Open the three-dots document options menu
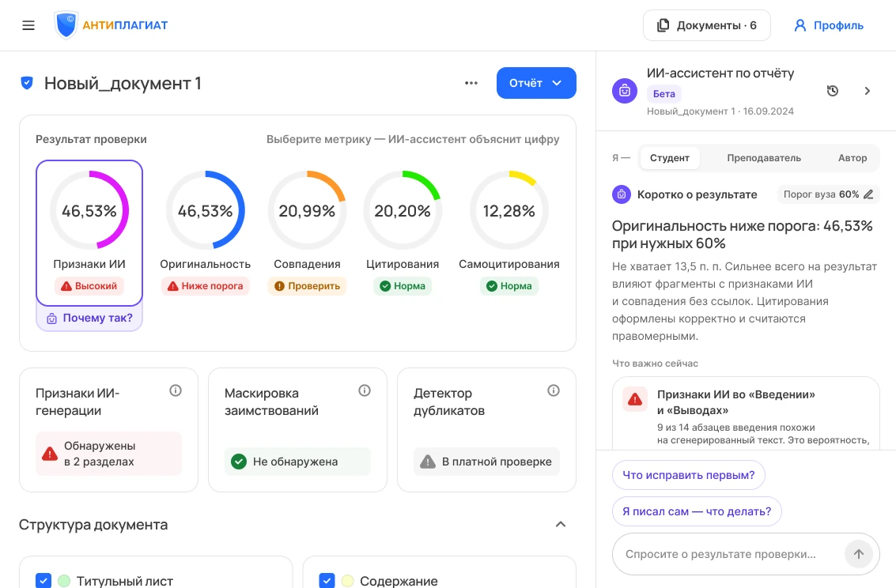The height and width of the screenshot is (588, 896). [x=471, y=83]
